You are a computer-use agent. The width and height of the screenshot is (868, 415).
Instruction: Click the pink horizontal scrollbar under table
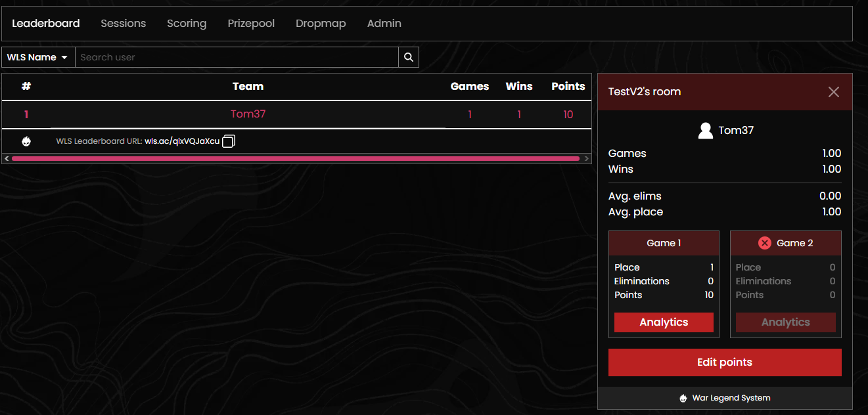click(295, 158)
